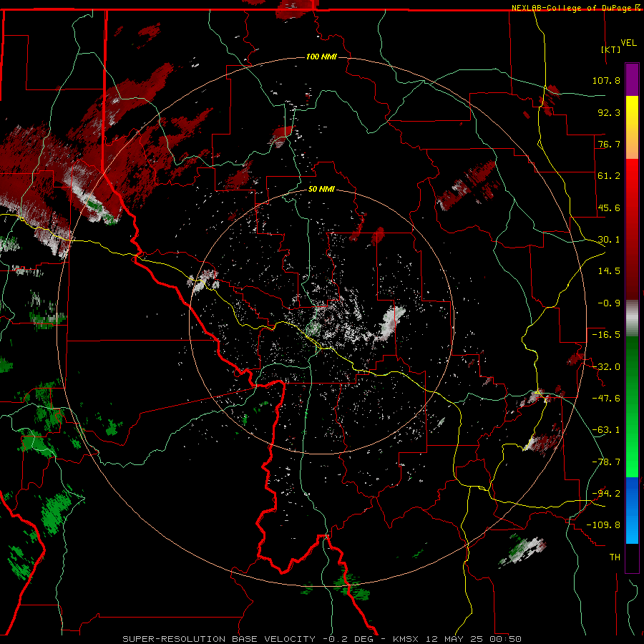Click the [KT] units label

[611, 49]
